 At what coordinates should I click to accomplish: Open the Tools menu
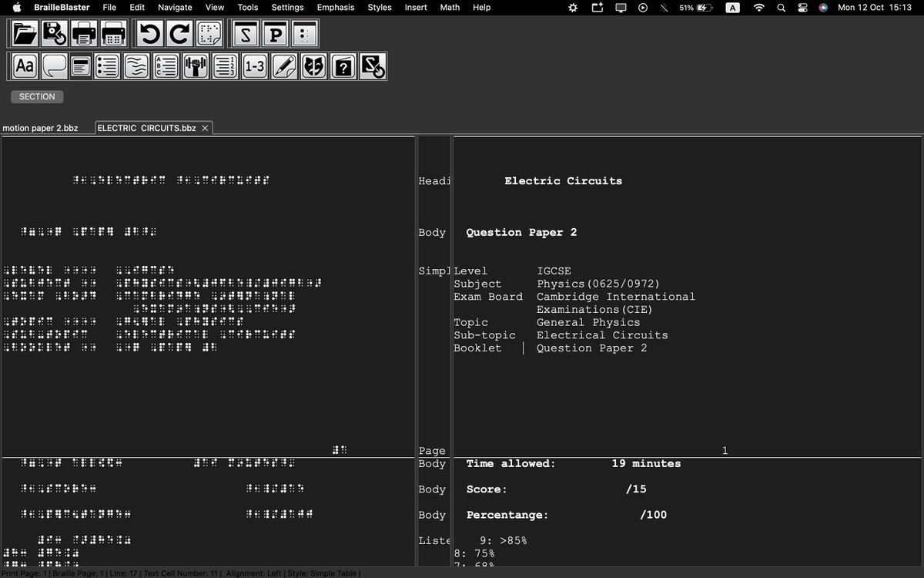pos(248,7)
